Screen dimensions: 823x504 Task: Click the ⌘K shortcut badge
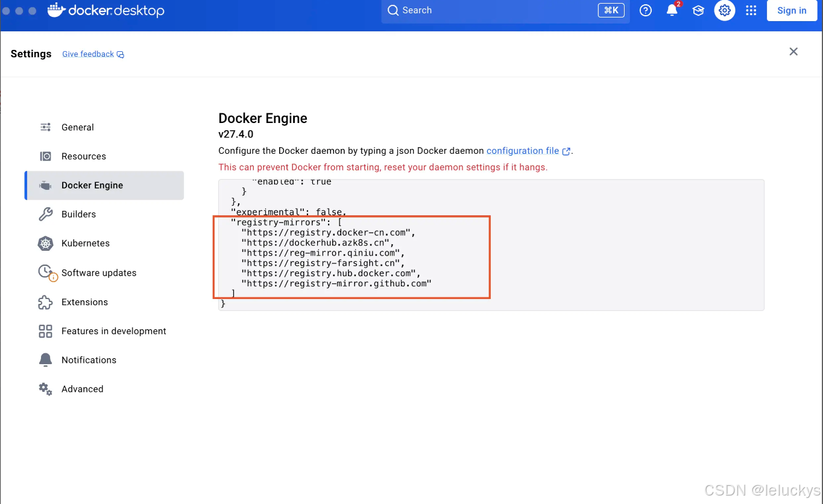[611, 10]
